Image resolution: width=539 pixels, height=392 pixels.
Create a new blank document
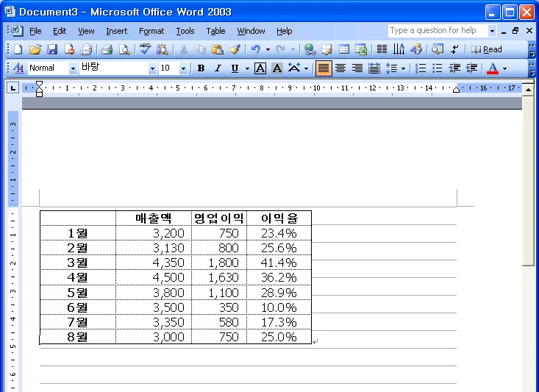(x=18, y=49)
